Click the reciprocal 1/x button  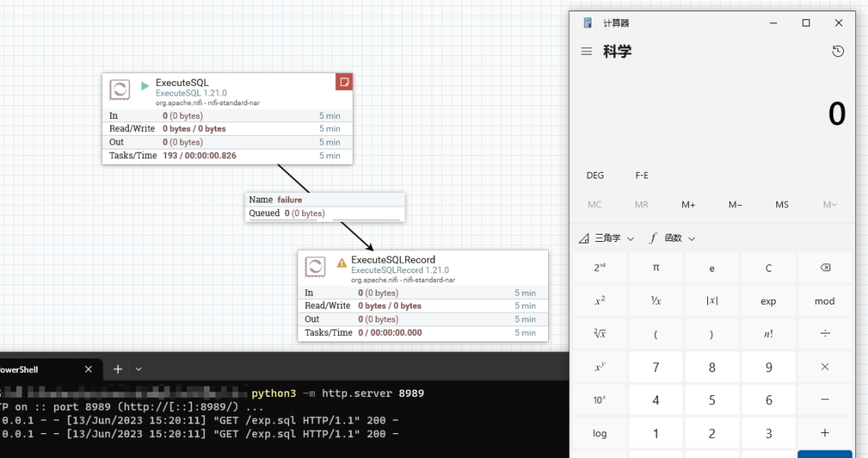[656, 301]
